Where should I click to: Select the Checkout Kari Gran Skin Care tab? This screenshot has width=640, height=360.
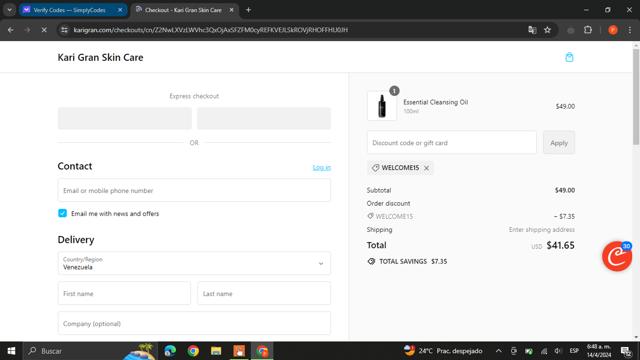point(183,10)
